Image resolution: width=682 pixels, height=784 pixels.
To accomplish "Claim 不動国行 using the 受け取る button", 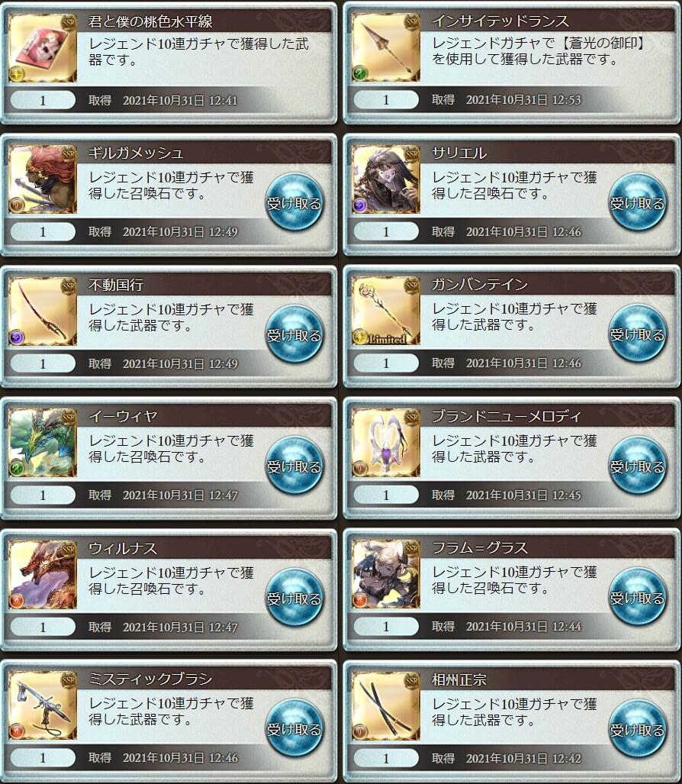I will (294, 334).
